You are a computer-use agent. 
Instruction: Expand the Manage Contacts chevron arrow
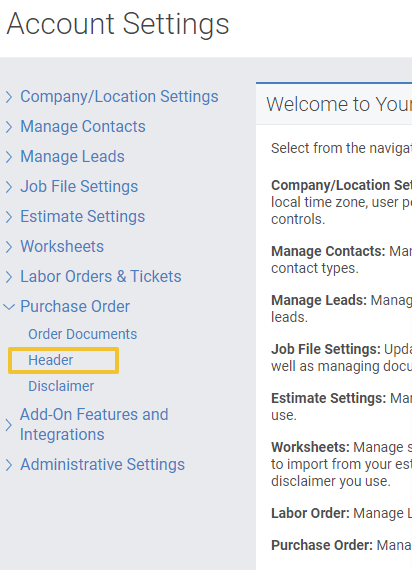point(9,127)
